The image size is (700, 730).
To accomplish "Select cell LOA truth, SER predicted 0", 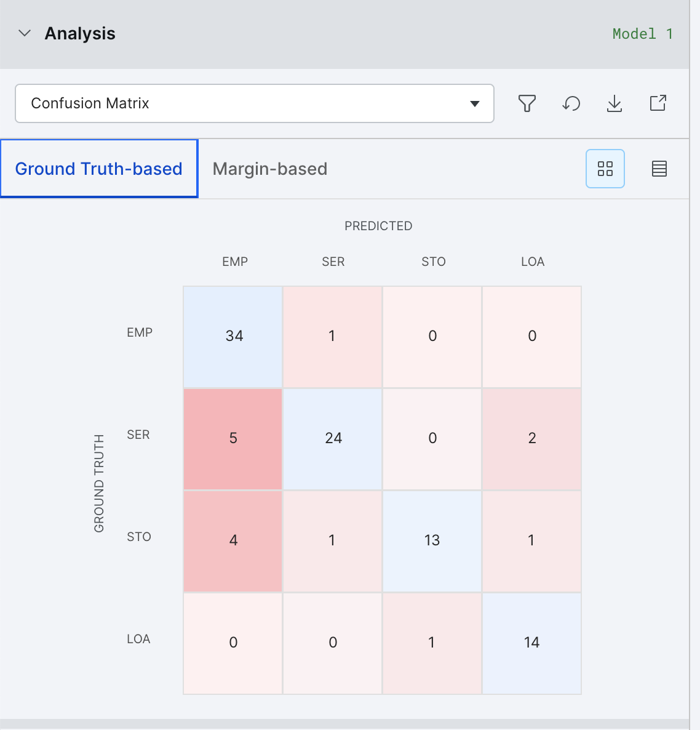I will pyautogui.click(x=333, y=643).
